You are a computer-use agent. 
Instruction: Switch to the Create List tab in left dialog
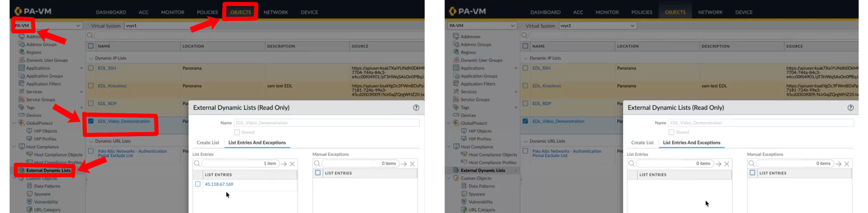click(208, 143)
